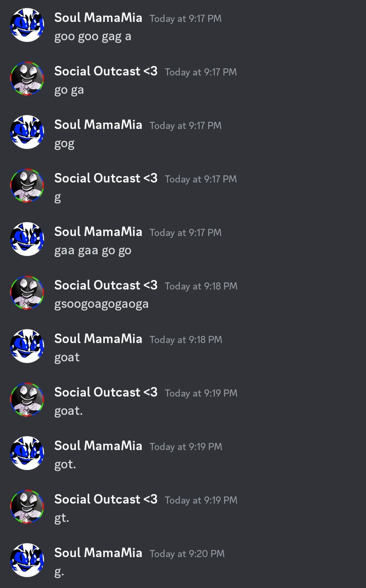Open Soul MamaMia avatar beside final "g." message

(27, 560)
